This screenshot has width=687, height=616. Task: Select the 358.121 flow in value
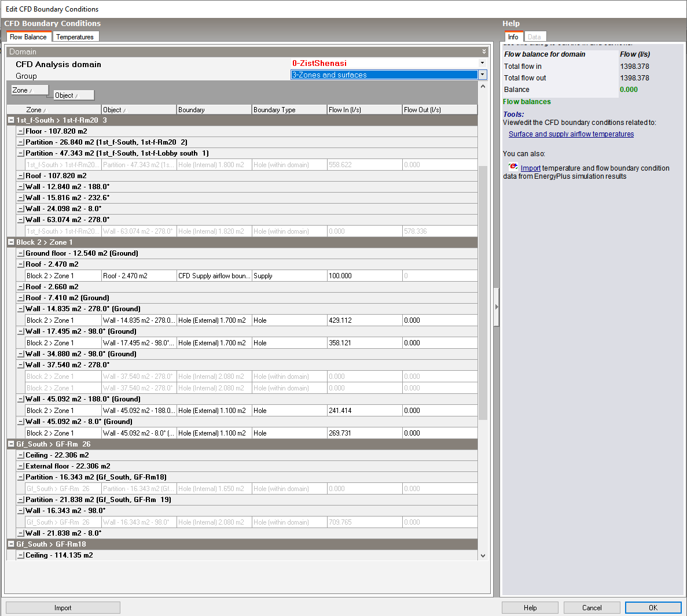tap(365, 343)
